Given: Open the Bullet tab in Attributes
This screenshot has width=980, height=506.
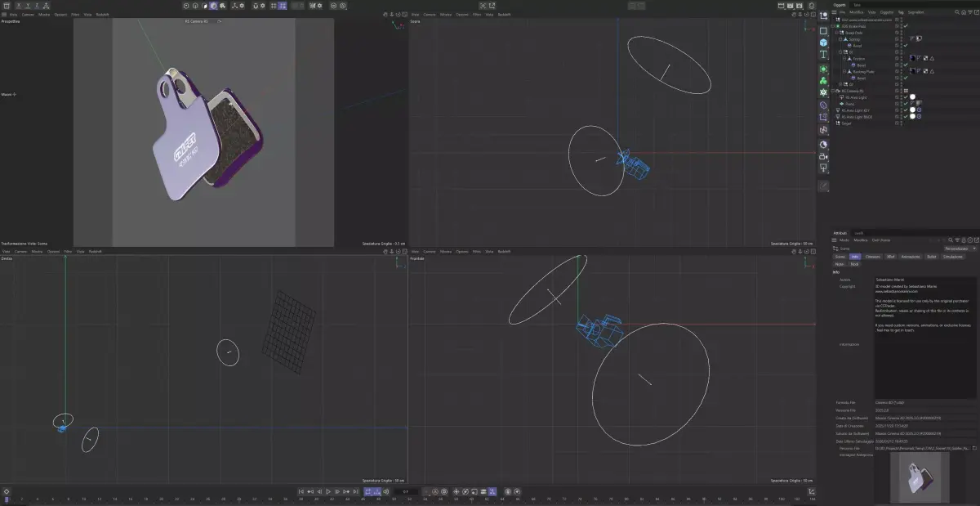Looking at the screenshot, I should point(932,257).
